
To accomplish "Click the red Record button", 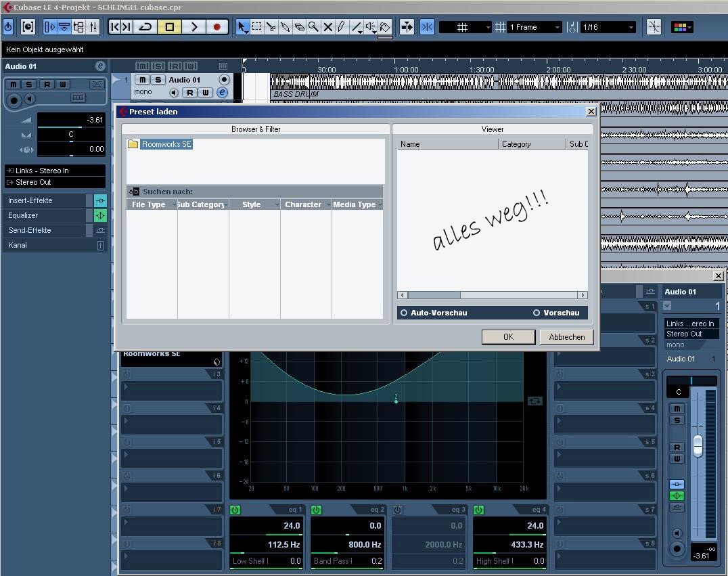I will point(217,27).
